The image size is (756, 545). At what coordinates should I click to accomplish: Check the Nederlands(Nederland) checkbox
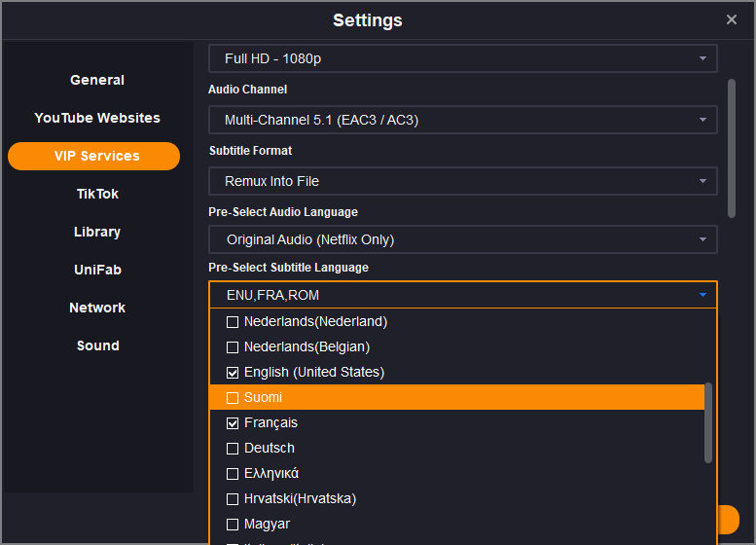[233, 321]
